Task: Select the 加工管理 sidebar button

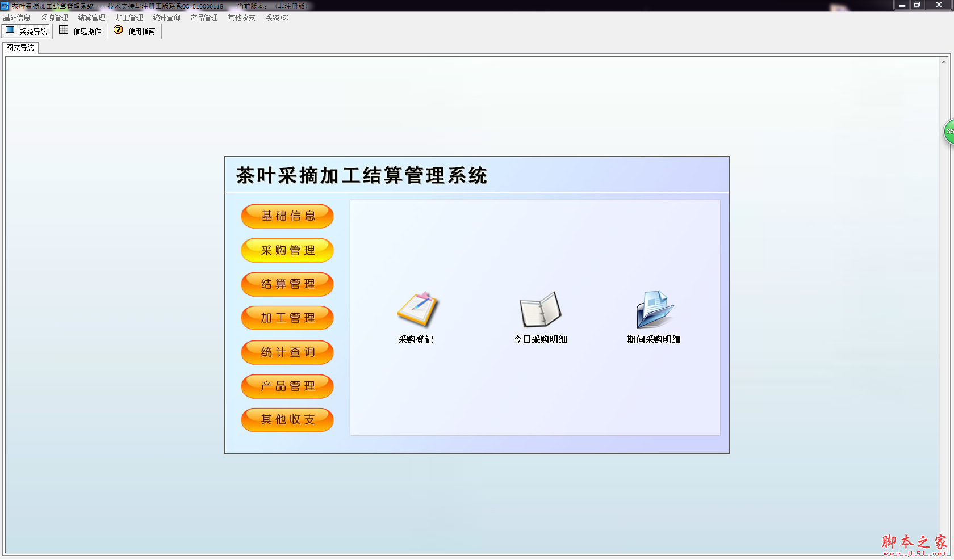Action: (287, 318)
